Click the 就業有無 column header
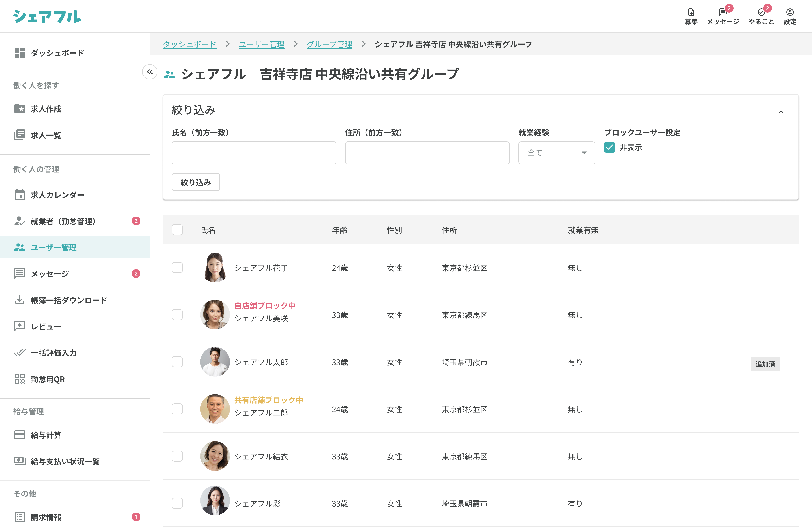Viewport: 812px width, 531px height. tap(583, 230)
